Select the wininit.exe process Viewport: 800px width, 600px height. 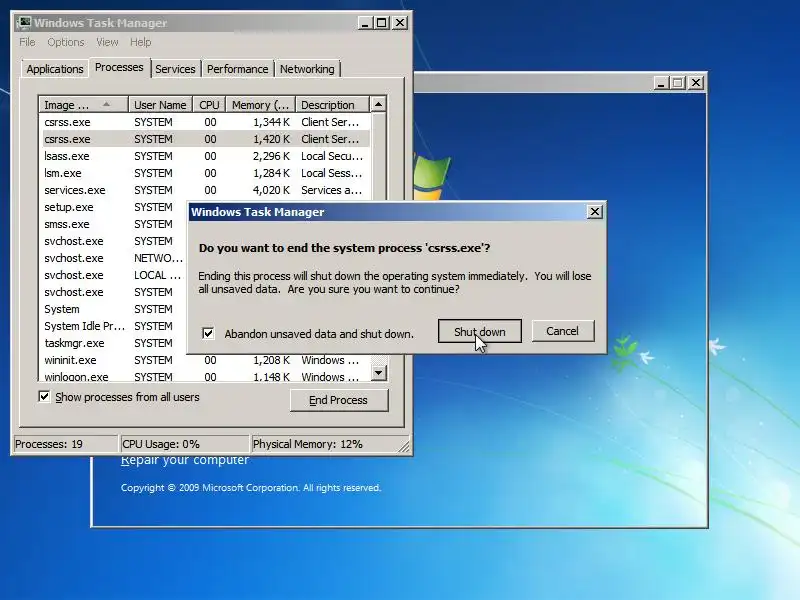tap(204, 360)
